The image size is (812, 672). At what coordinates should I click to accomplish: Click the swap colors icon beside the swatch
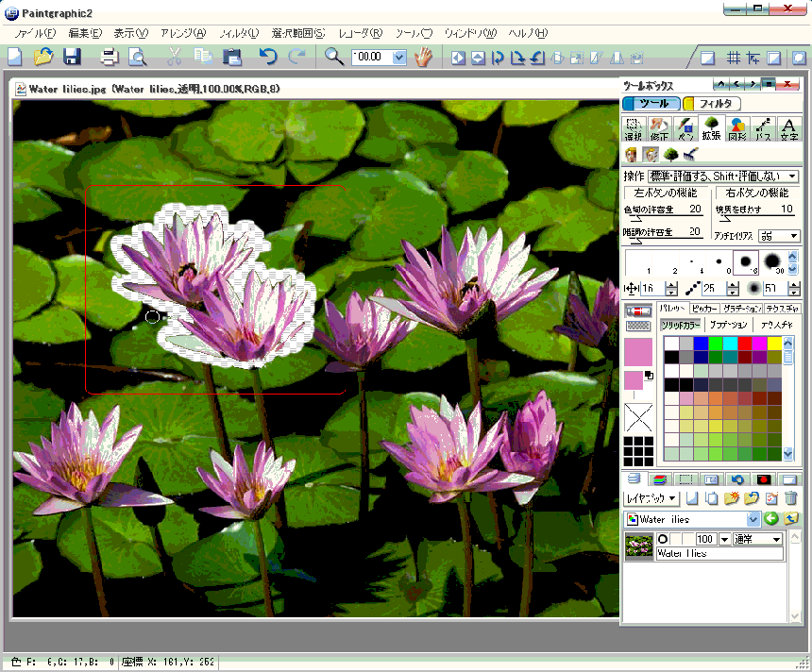tap(649, 376)
